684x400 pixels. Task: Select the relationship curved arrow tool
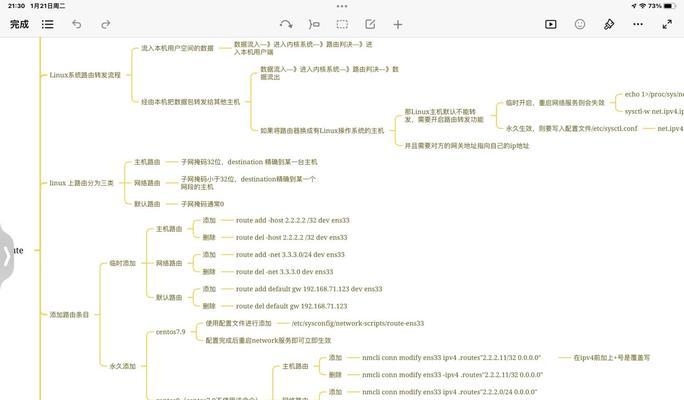286,24
